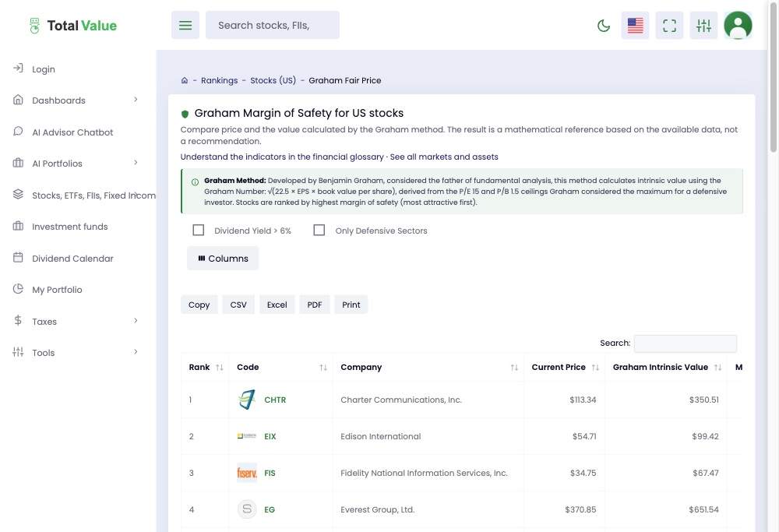Focus the table Search input field
The width and height of the screenshot is (779, 532).
(685, 344)
